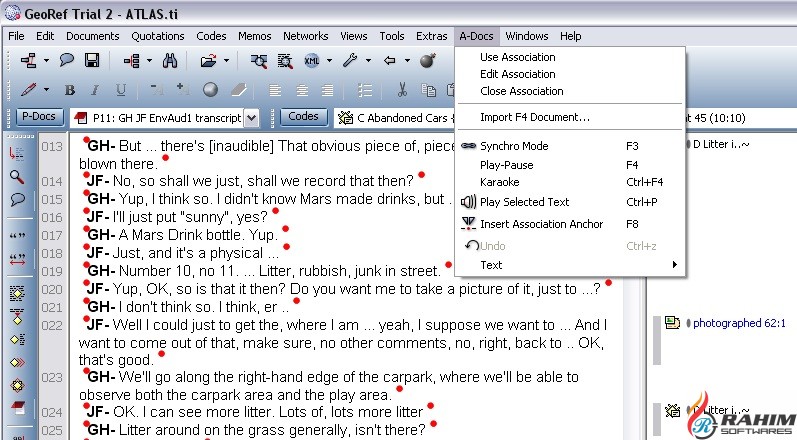Expand the network view icon dropdown arrow
Image resolution: width=797 pixels, height=440 pixels.
tap(46, 61)
